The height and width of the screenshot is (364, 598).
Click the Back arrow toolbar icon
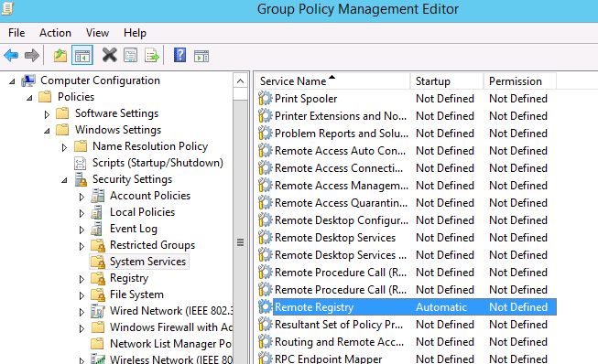(x=11, y=56)
